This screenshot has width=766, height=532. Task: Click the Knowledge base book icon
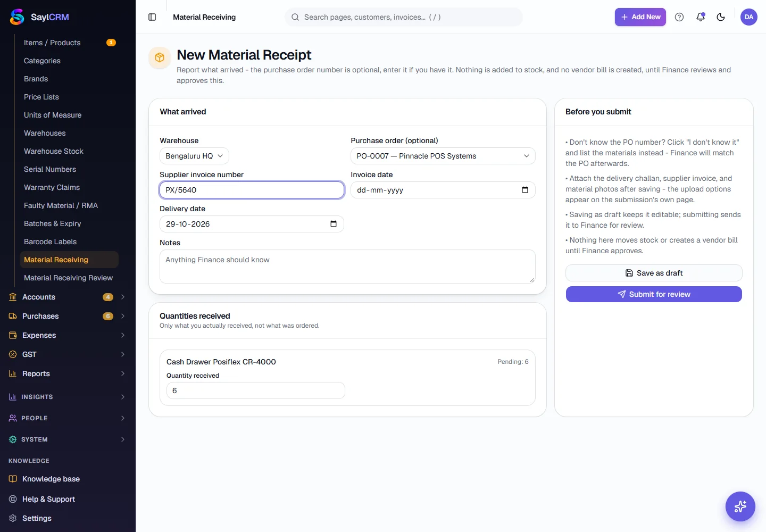(13, 479)
